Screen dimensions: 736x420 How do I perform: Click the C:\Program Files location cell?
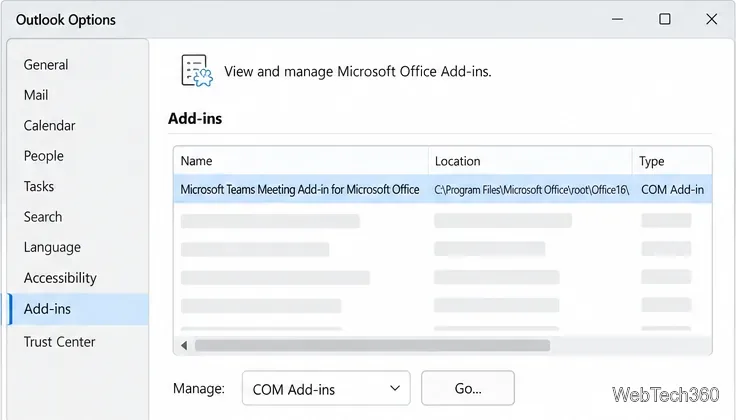point(531,190)
